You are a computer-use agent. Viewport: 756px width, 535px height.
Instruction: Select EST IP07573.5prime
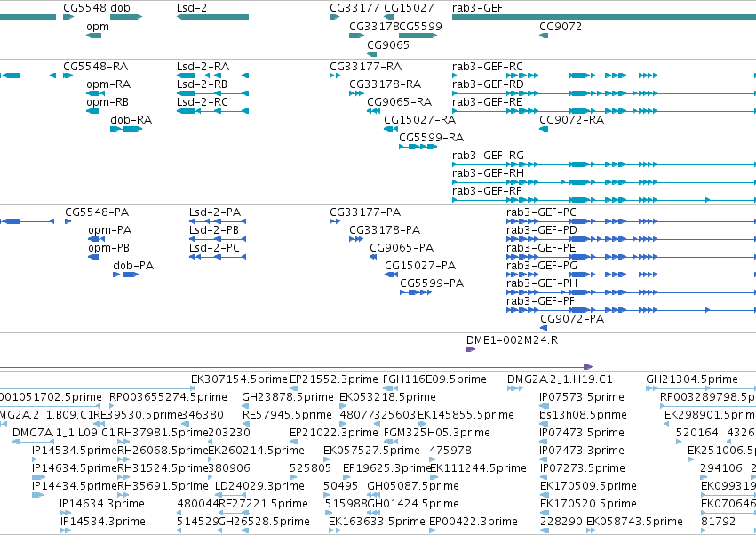click(582, 397)
